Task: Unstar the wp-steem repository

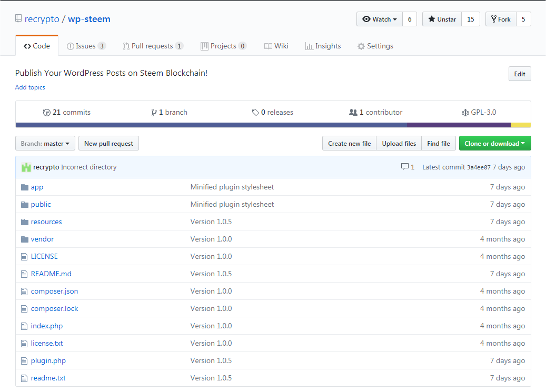Action: (442, 19)
